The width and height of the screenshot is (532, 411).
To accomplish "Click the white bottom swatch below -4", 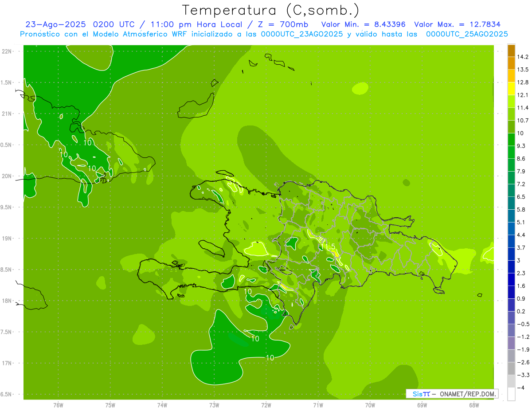I will (x=511, y=394).
